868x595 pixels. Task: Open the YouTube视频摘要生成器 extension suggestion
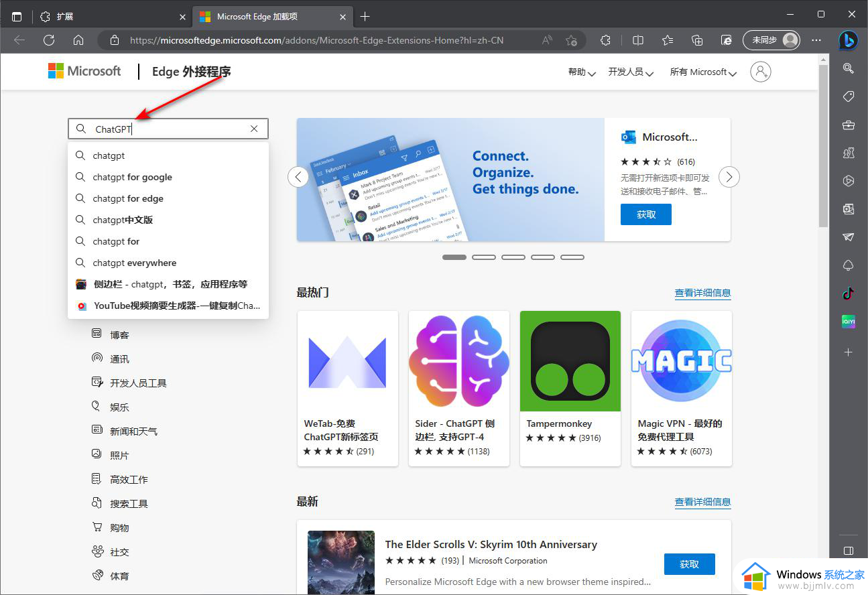click(168, 306)
